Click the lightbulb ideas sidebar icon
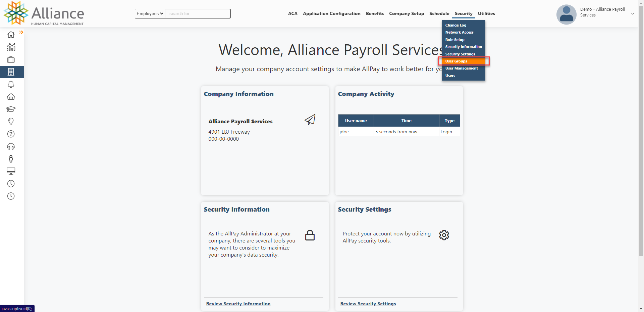Viewport: 644px width, 312px height. 11,122
